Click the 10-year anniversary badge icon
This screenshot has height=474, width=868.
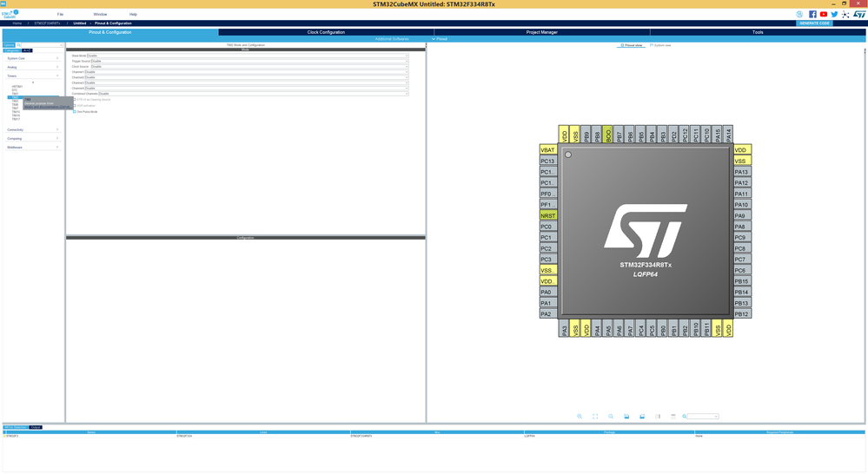point(799,15)
